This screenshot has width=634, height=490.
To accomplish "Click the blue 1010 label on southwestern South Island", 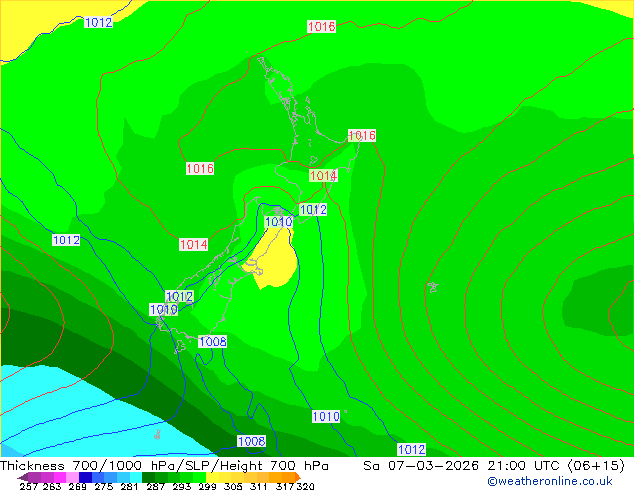I will click(163, 310).
